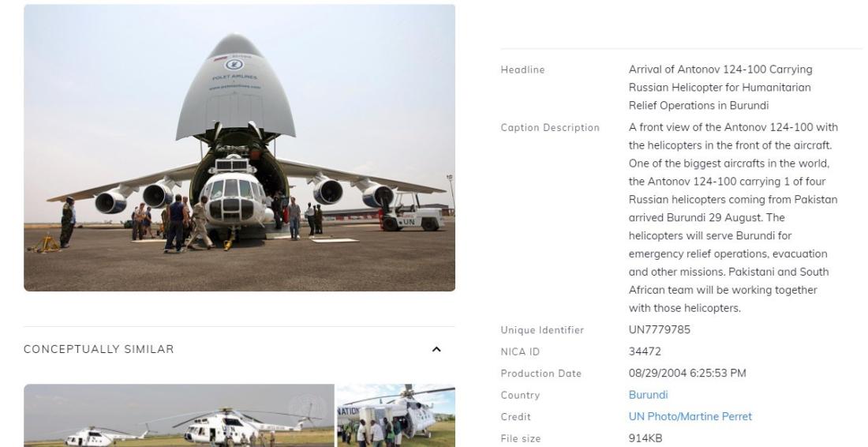Open thumbnail of two white helicopters on field

pyautogui.click(x=179, y=415)
